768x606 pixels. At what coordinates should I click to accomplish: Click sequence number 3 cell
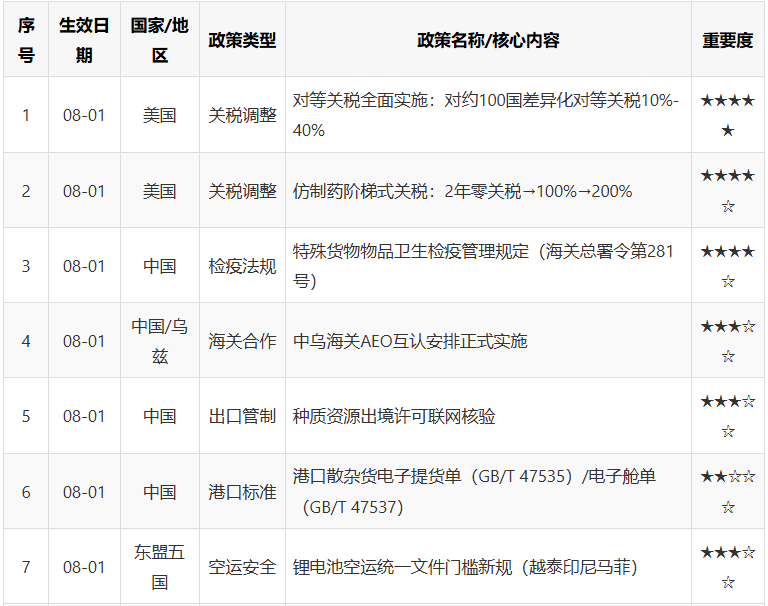[x=26, y=266]
